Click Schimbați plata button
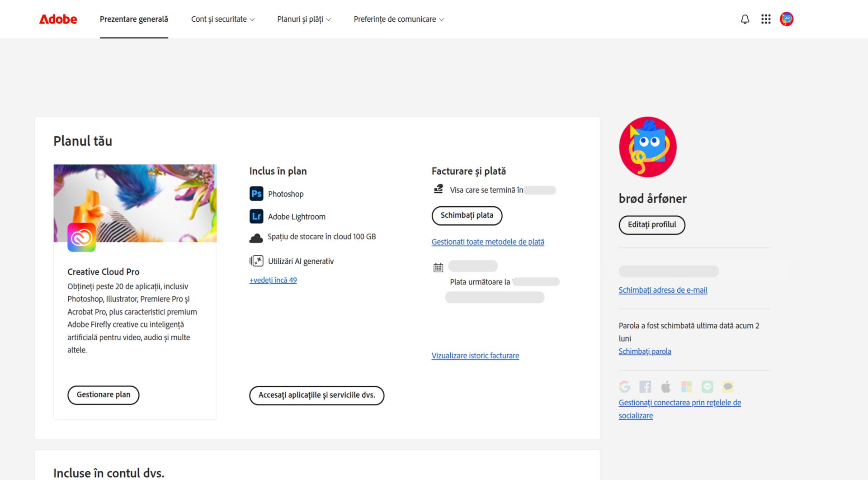 (467, 215)
